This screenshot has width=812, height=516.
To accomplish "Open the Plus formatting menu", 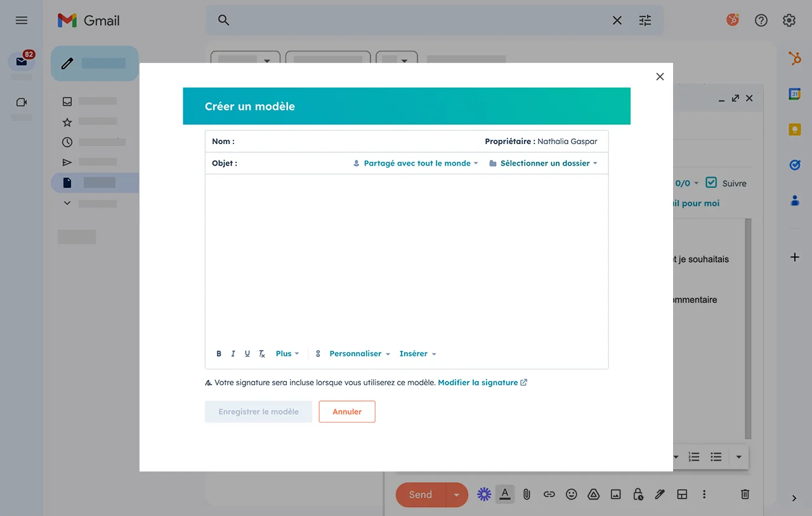I will click(287, 354).
